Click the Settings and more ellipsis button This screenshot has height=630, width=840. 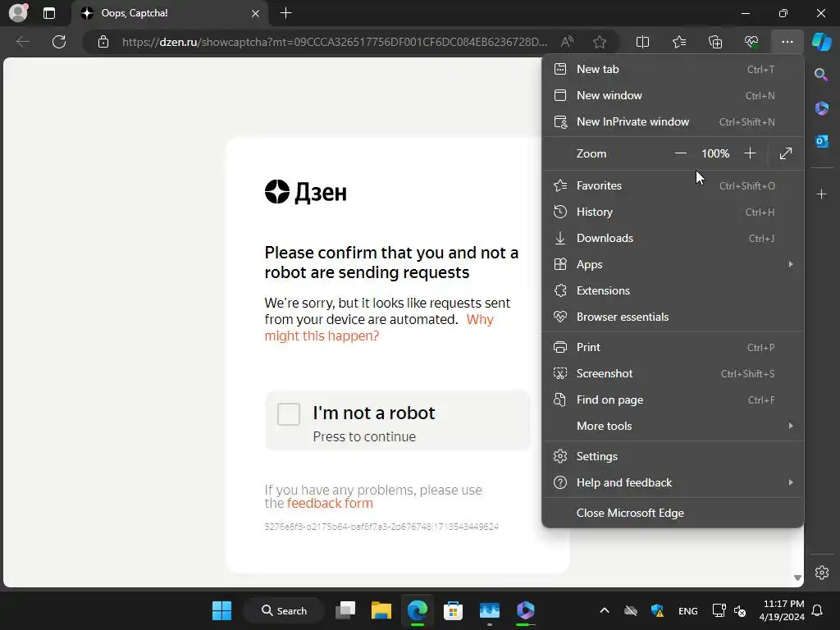(x=787, y=42)
